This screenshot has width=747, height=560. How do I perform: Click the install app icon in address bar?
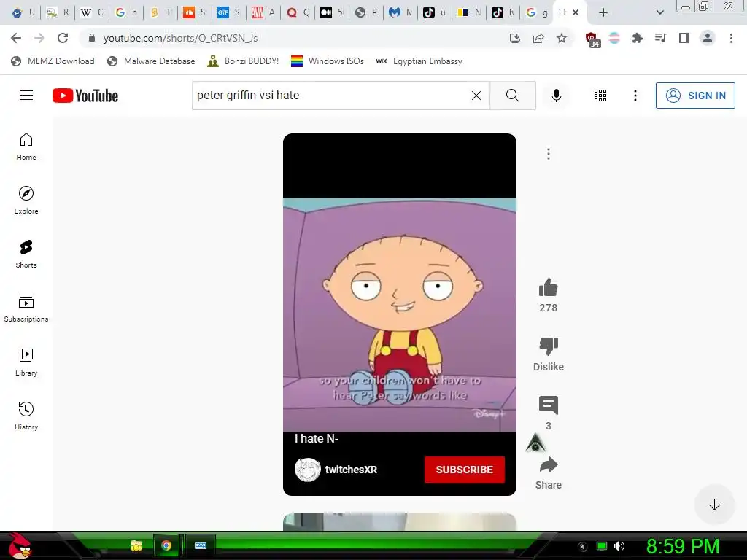[x=515, y=38]
